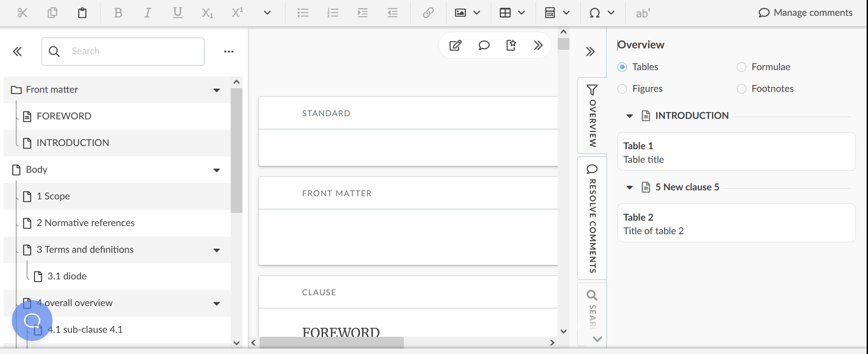This screenshot has height=354, width=868.
Task: Collapse the Front matter section
Action: [x=217, y=90]
